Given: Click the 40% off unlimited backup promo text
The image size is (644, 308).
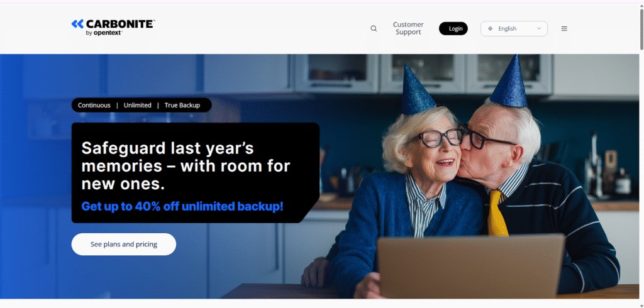Looking at the screenshot, I should (x=182, y=206).
